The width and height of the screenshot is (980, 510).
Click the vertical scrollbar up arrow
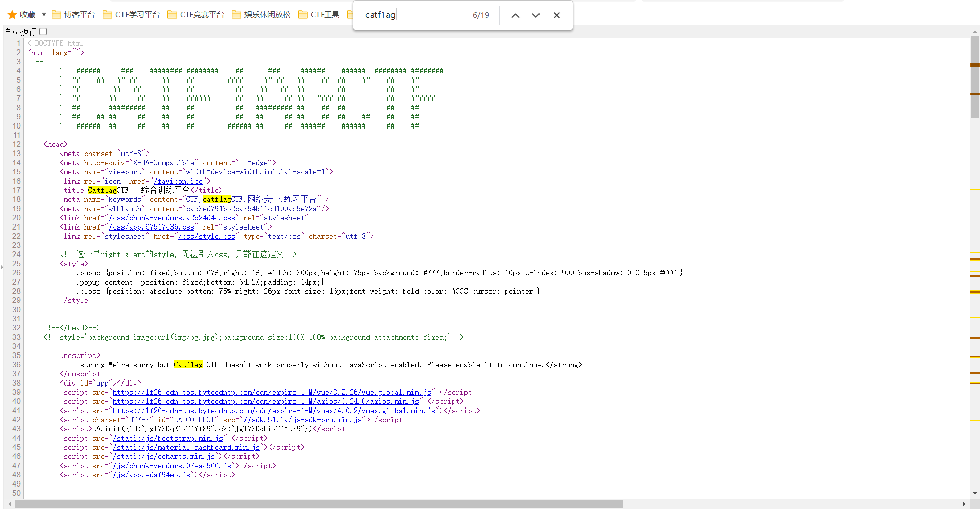pyautogui.click(x=975, y=31)
